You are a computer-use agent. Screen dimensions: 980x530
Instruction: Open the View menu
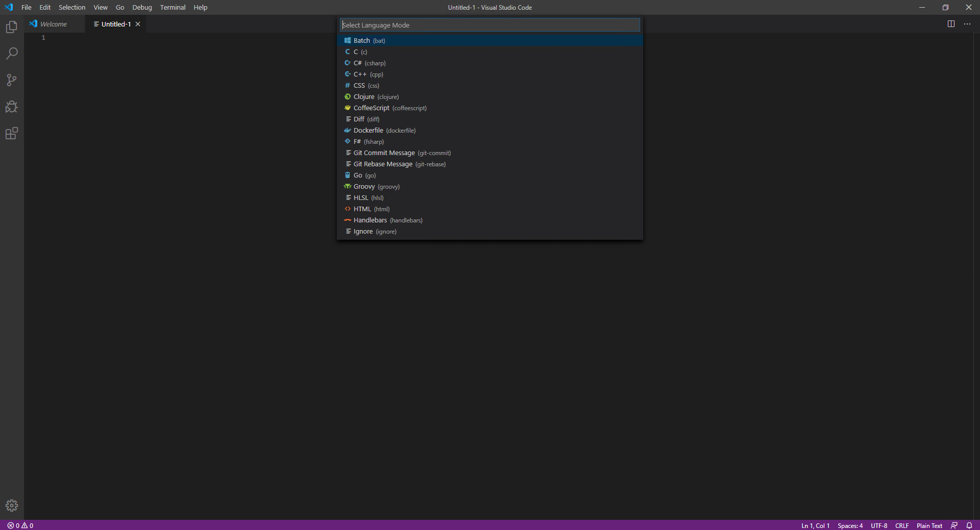point(101,7)
